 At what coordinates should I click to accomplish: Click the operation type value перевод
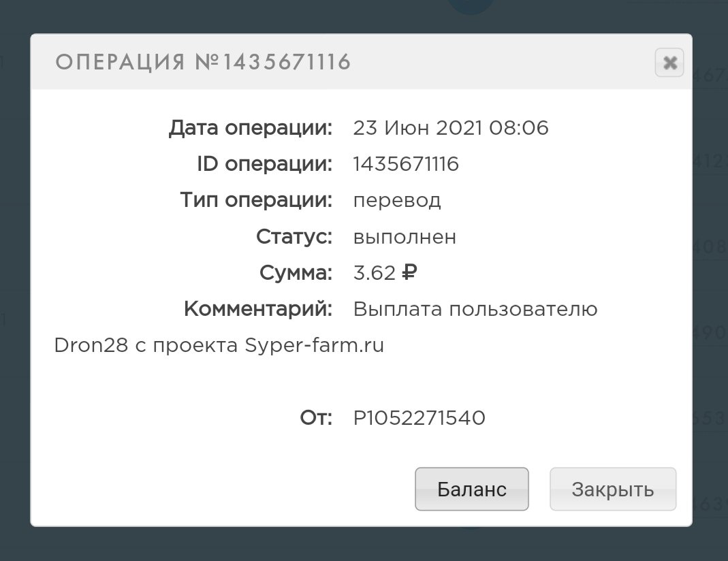click(397, 200)
